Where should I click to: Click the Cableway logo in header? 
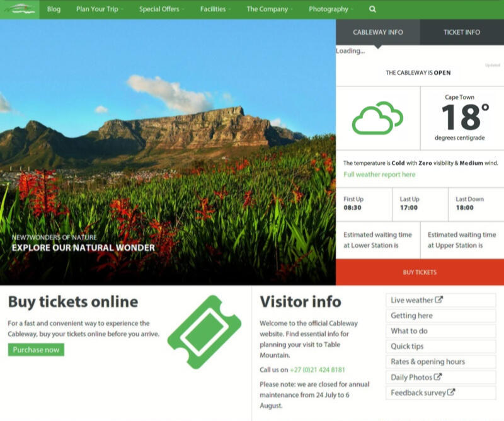pos(20,9)
